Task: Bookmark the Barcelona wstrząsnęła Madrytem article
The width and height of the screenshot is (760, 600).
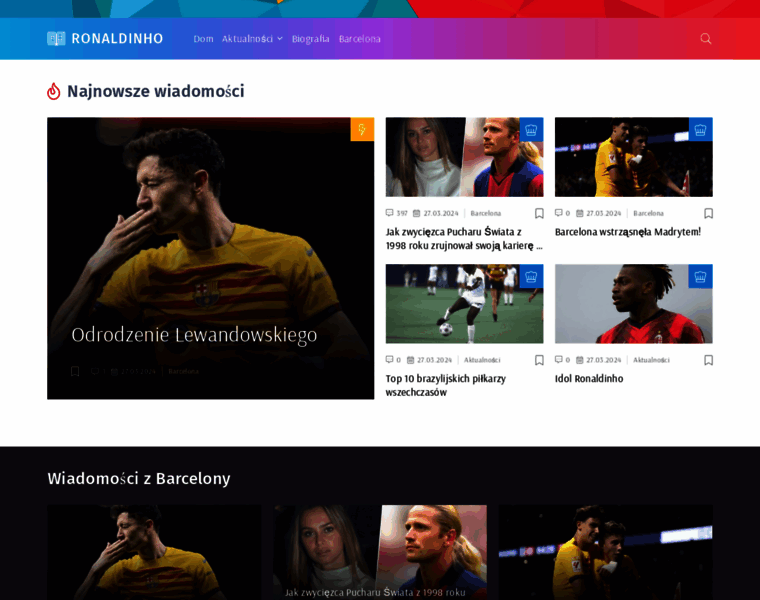Action: pyautogui.click(x=708, y=213)
